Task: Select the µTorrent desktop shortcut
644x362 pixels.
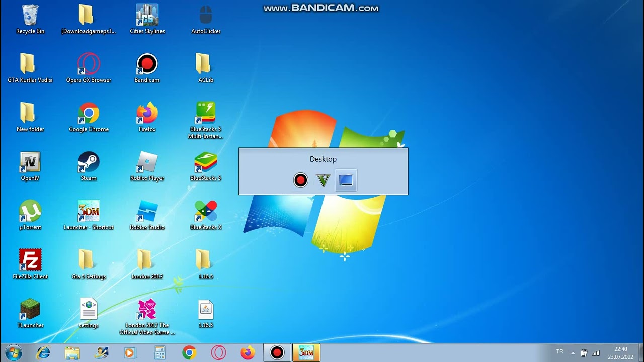Action: point(30,216)
